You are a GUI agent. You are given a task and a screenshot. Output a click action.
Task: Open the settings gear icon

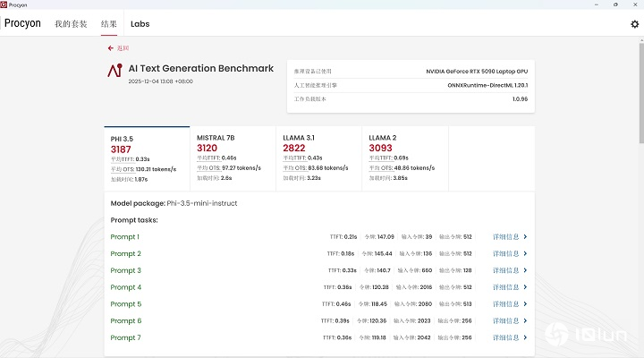635,24
